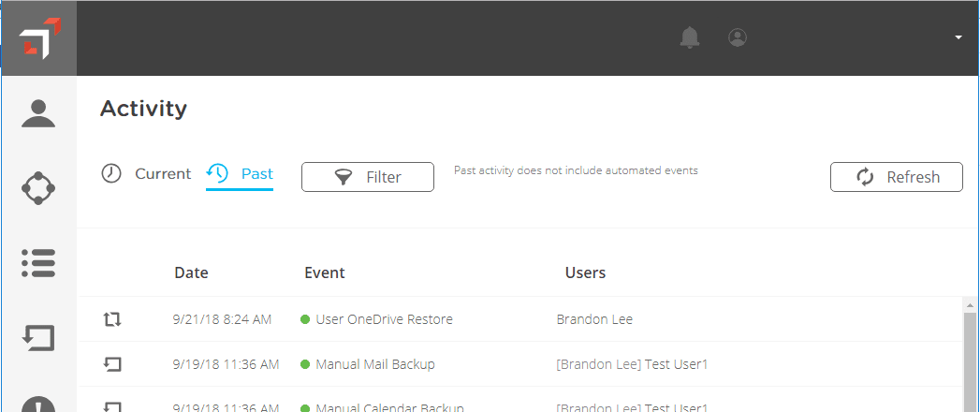Select the Manual Mail Backup row icon
The height and width of the screenshot is (412, 980).
coord(112,364)
